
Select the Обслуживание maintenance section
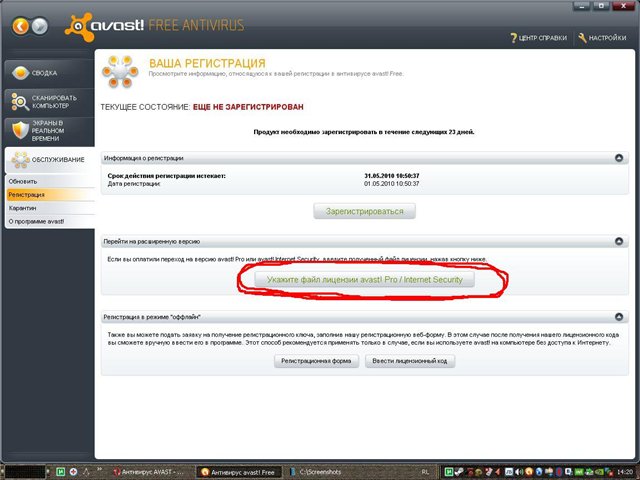click(49, 160)
